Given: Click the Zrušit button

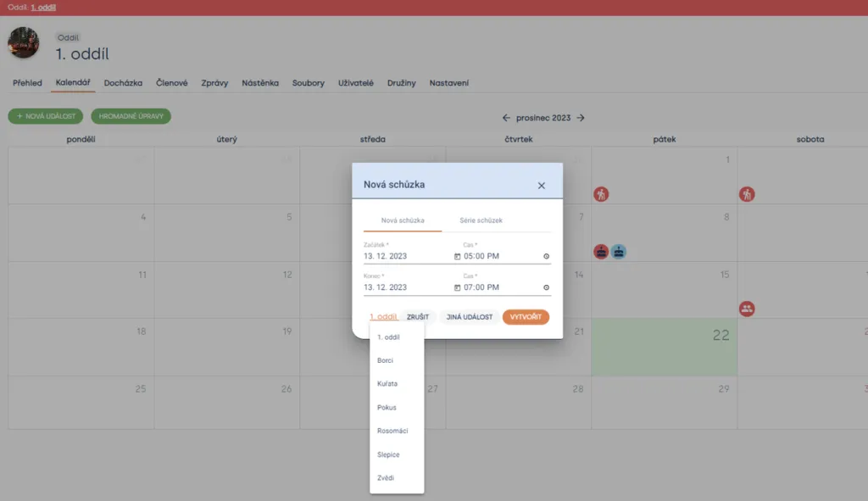Looking at the screenshot, I should (418, 317).
